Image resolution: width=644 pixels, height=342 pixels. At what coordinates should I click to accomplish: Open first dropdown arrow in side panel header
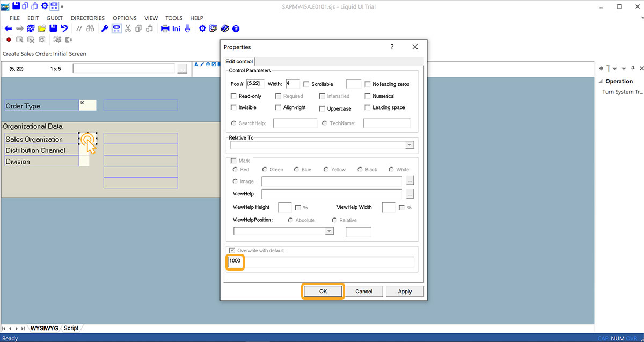point(614,68)
